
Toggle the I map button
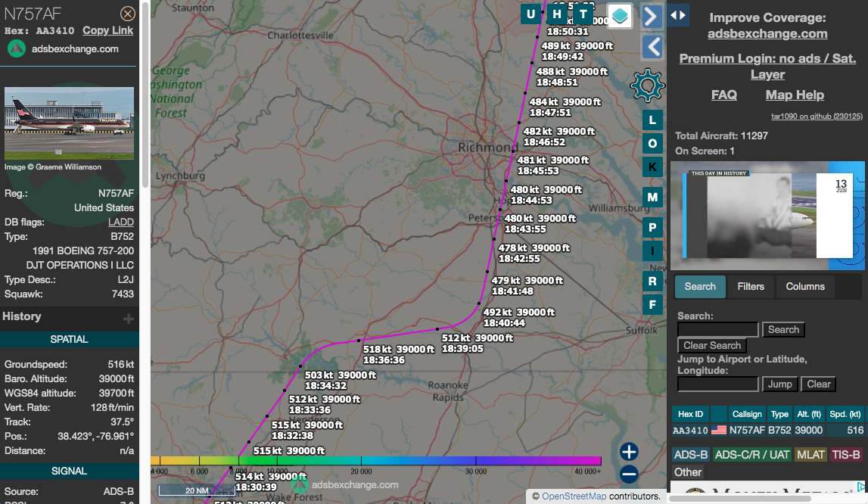pos(652,251)
